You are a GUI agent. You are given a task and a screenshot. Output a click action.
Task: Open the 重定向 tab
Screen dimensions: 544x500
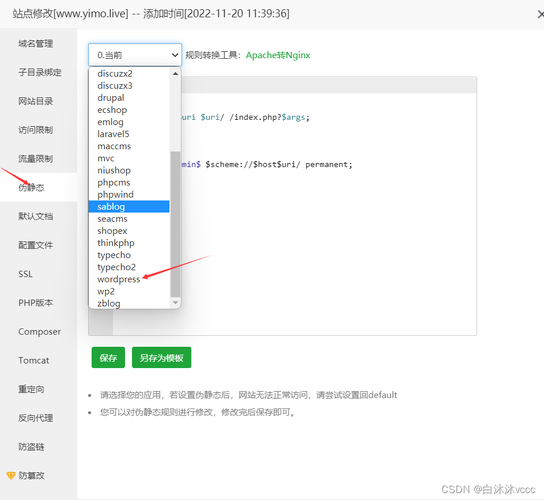point(31,389)
